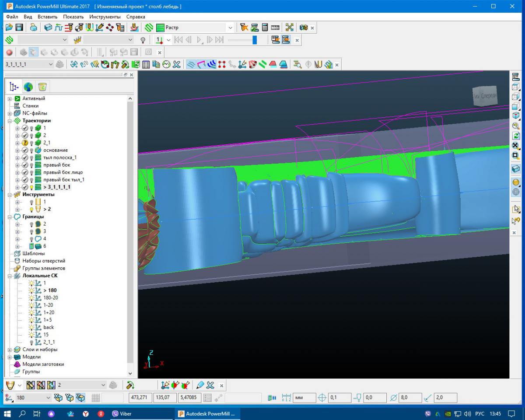Click the tool diameter field showing 8,0
The image size is (525, 420).
click(x=410, y=398)
